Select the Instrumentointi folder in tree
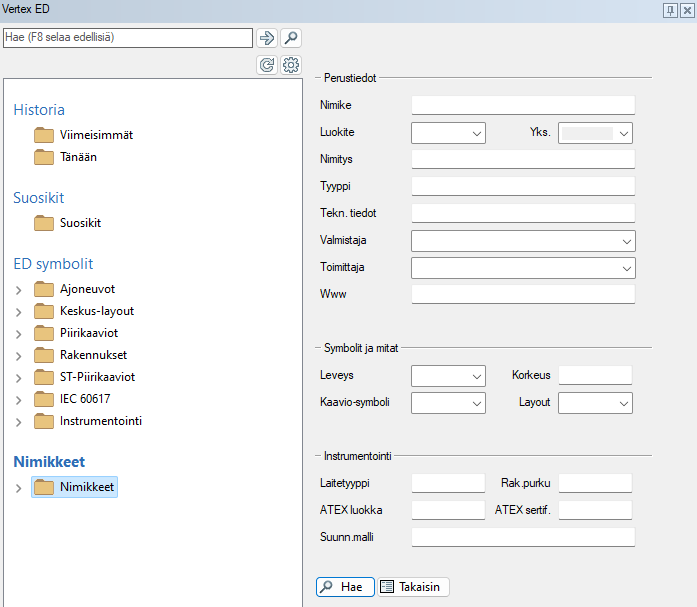Screen dimensions: 697x607 point(100,421)
